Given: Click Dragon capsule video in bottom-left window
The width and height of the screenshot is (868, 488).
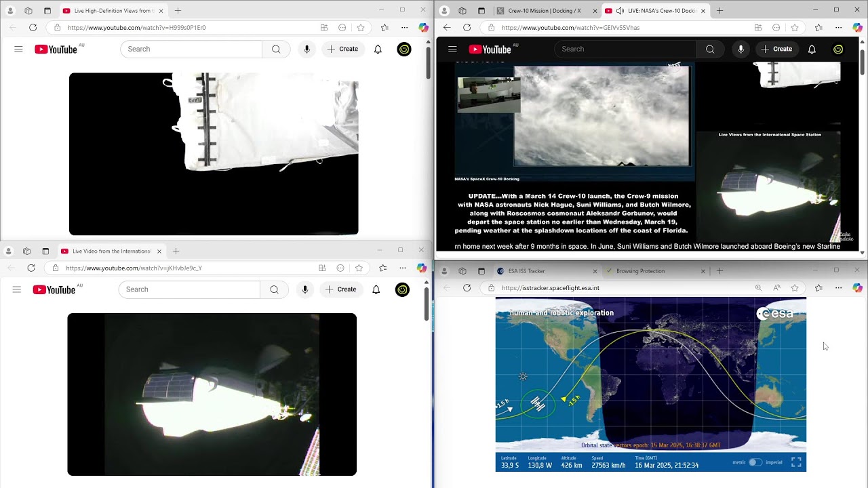Looking at the screenshot, I should coord(212,394).
